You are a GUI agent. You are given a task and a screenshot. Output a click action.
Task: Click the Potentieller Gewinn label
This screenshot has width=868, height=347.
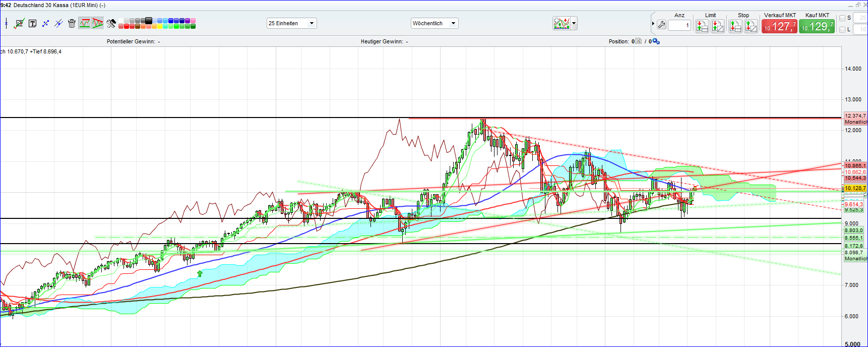pos(131,41)
